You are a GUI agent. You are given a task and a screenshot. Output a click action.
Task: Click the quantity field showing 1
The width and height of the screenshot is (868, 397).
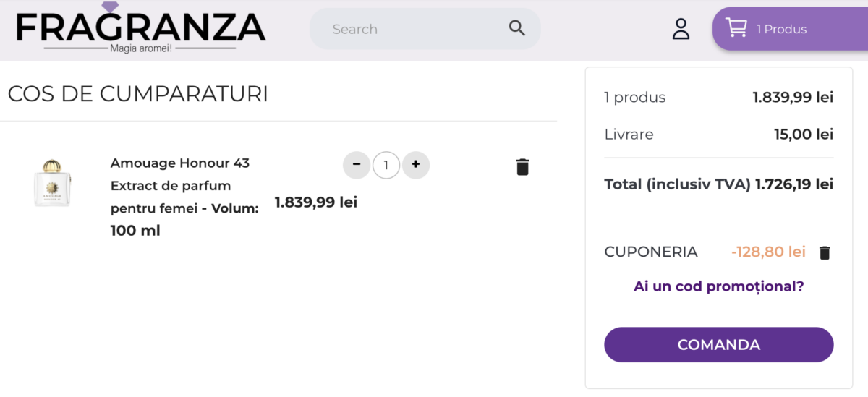386,166
